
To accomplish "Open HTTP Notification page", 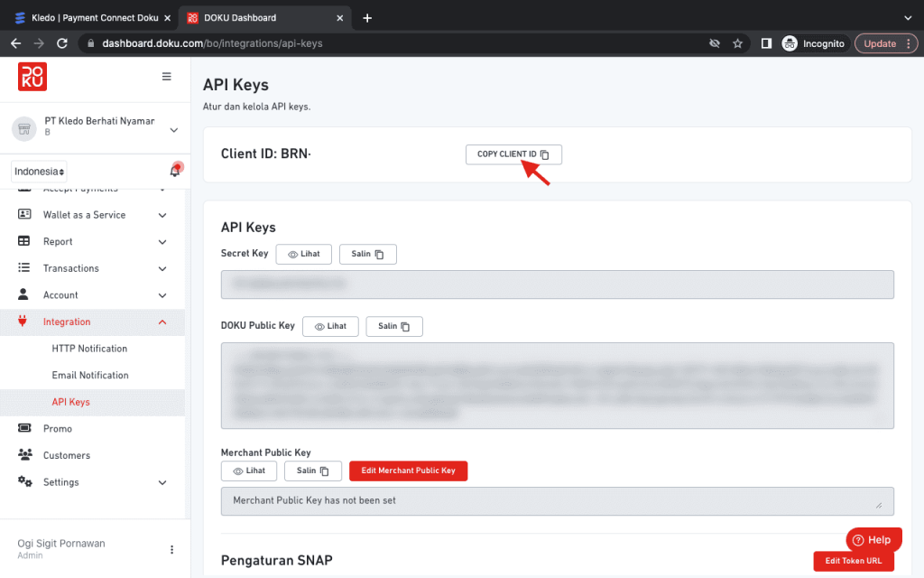I will click(x=89, y=349).
